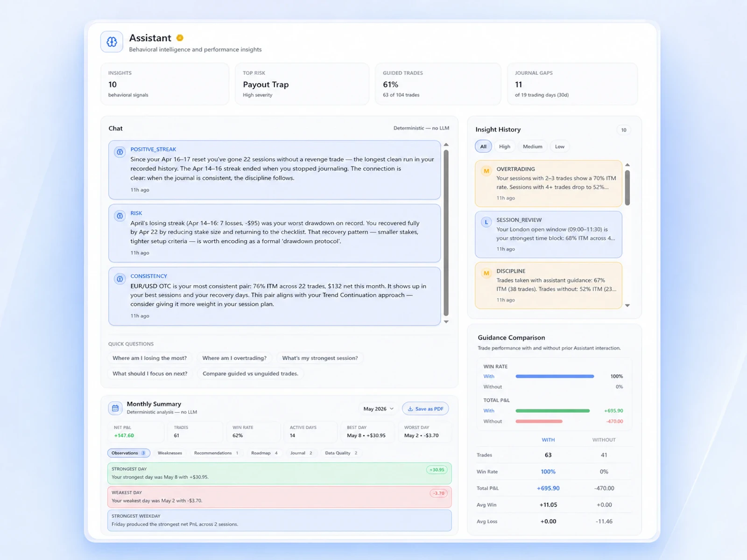Ask 'Where am I losing the most?'
The height and width of the screenshot is (560, 747).
tap(149, 358)
